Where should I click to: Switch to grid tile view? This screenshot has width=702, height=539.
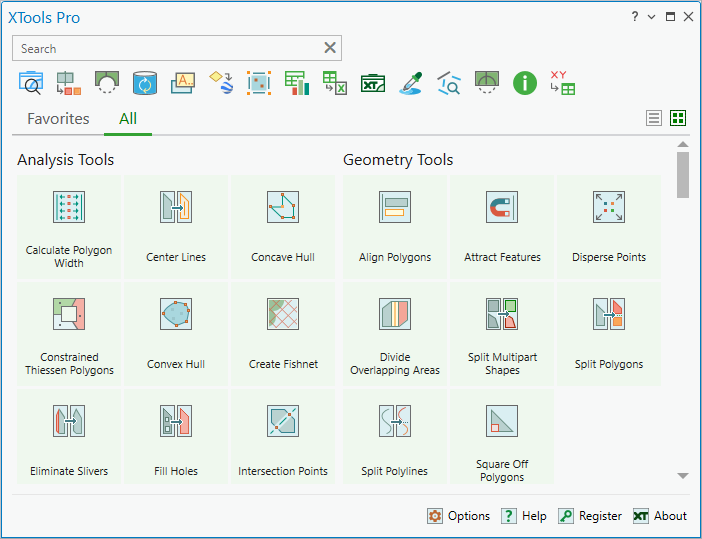[x=678, y=118]
